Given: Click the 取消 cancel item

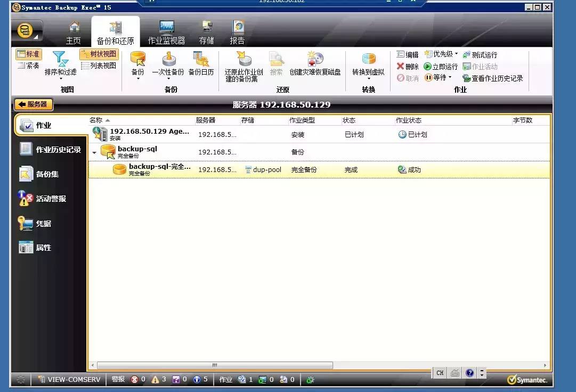Looking at the screenshot, I should 408,78.
